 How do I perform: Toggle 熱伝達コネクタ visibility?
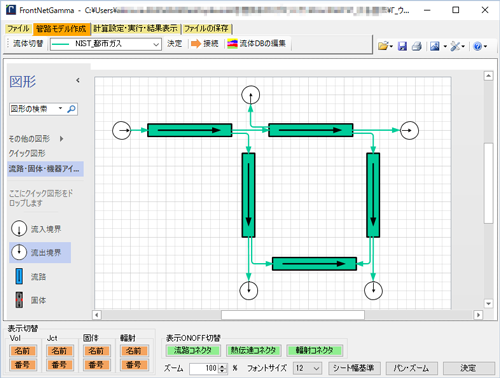tap(254, 350)
